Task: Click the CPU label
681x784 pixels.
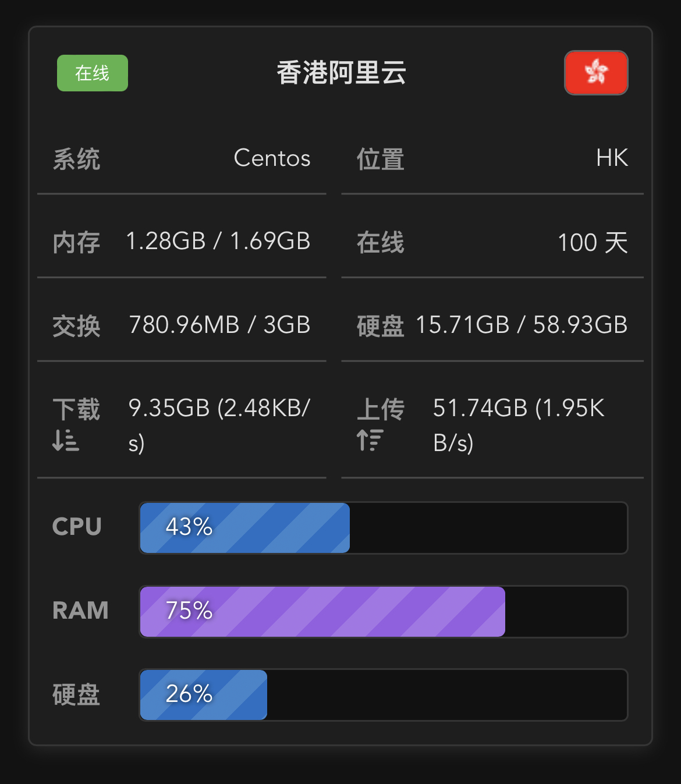Action: point(77,527)
